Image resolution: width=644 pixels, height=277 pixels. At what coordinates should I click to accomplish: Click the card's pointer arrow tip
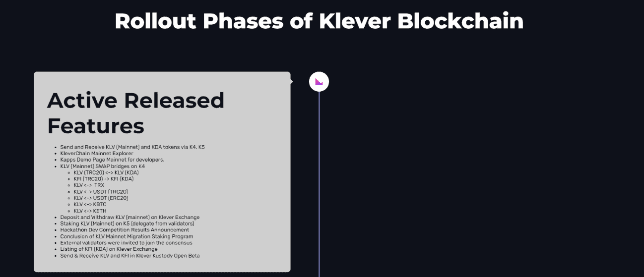(292, 82)
